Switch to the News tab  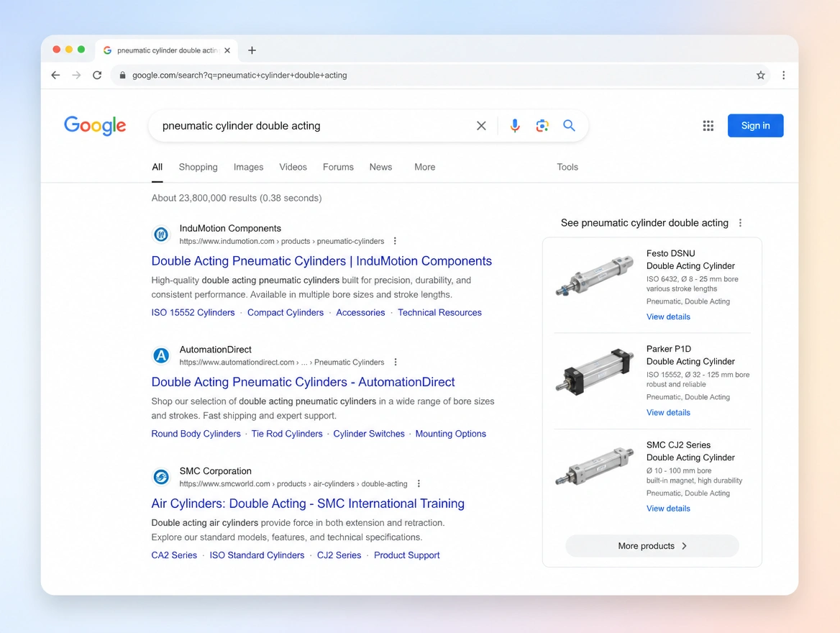point(380,167)
